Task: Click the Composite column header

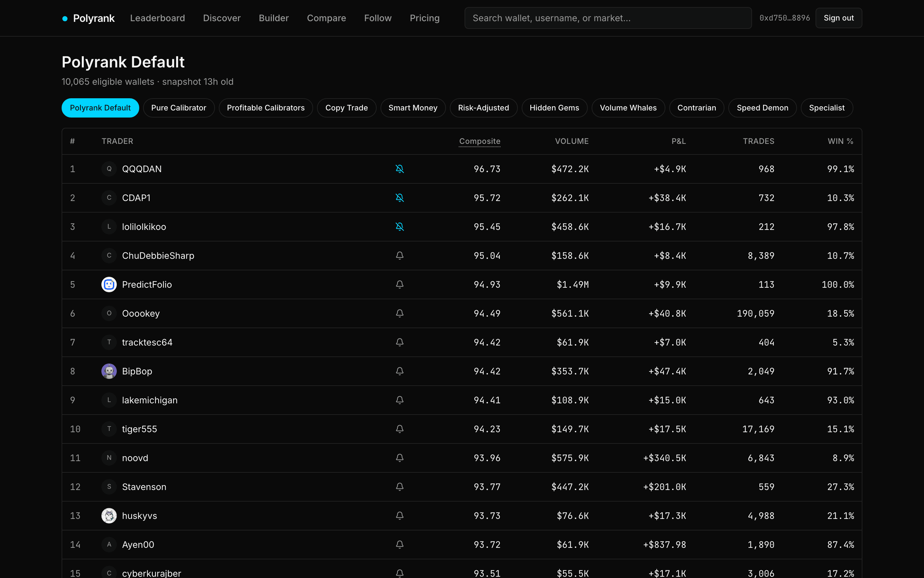Action: [480, 141]
